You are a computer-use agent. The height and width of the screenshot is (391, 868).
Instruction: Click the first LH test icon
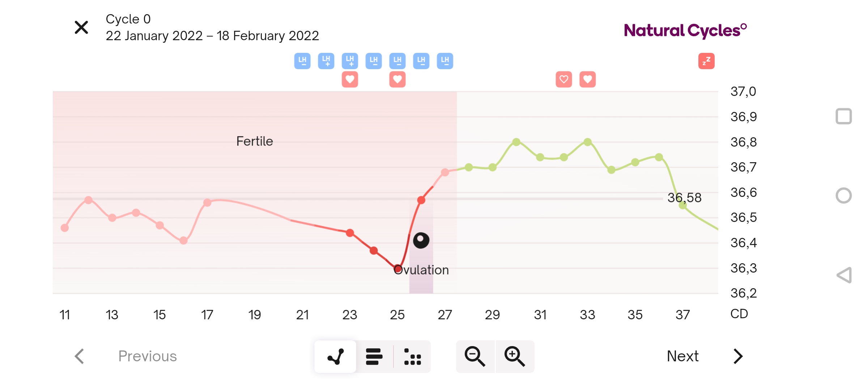coord(302,61)
